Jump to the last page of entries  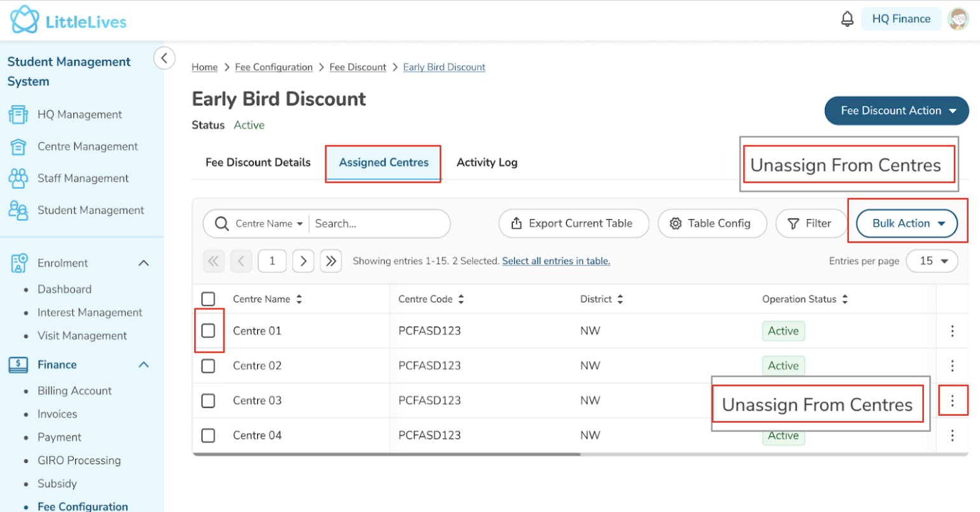(x=331, y=261)
